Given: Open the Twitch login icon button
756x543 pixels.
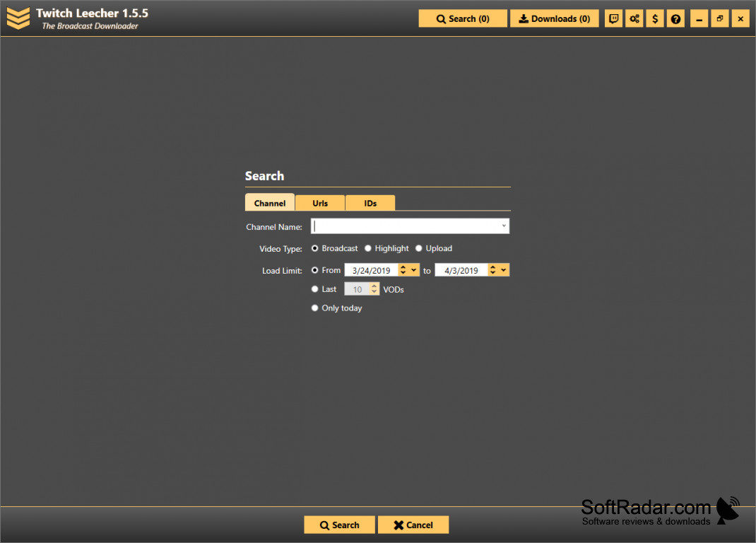Looking at the screenshot, I should pyautogui.click(x=613, y=19).
